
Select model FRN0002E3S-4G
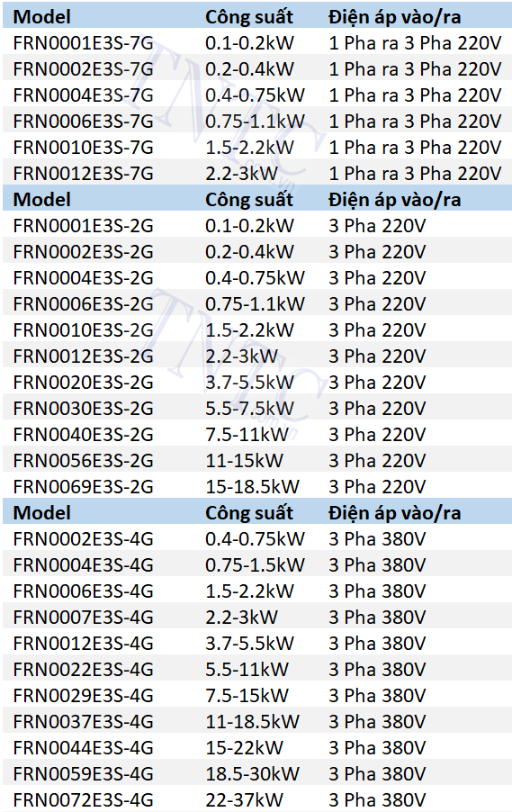coord(84,539)
